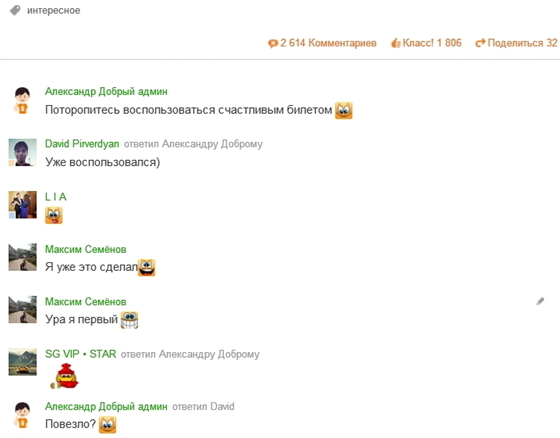This screenshot has width=560, height=438.
Task: Open Максим Семёнов name above Я уже это сделал
Action: [x=85, y=249]
